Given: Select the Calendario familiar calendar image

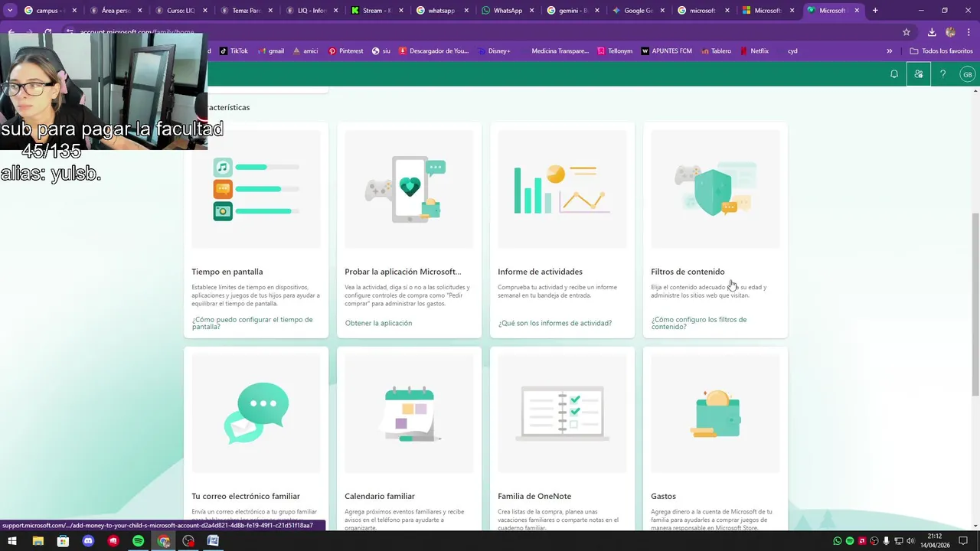Looking at the screenshot, I should point(410,413).
